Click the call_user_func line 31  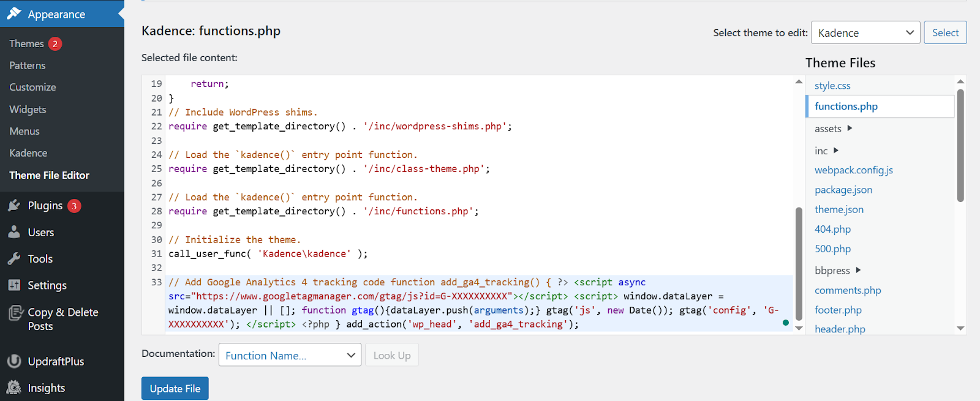pos(268,253)
